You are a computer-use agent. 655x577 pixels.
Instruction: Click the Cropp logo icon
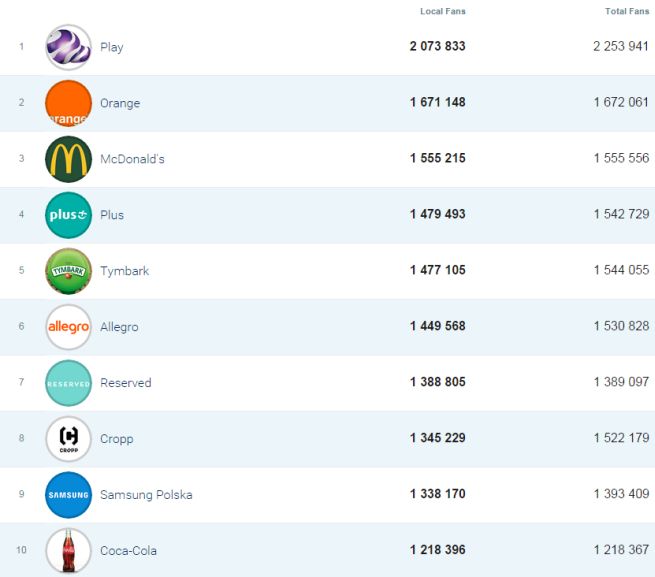[x=68, y=439]
